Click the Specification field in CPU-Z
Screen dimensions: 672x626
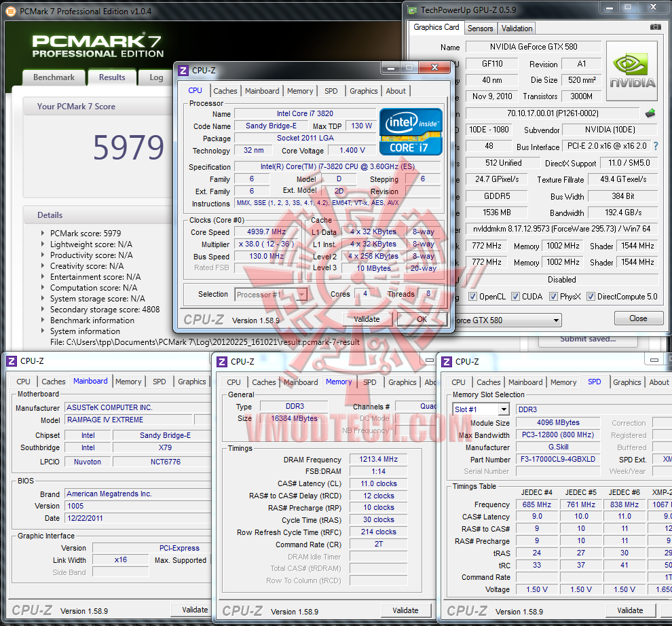pos(338,166)
